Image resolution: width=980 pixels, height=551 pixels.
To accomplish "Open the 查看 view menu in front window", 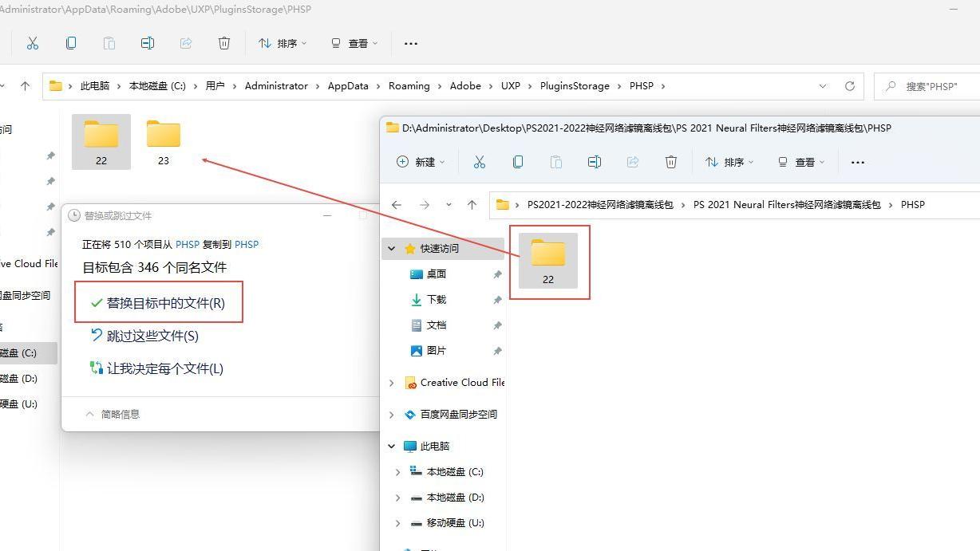I will pos(801,162).
